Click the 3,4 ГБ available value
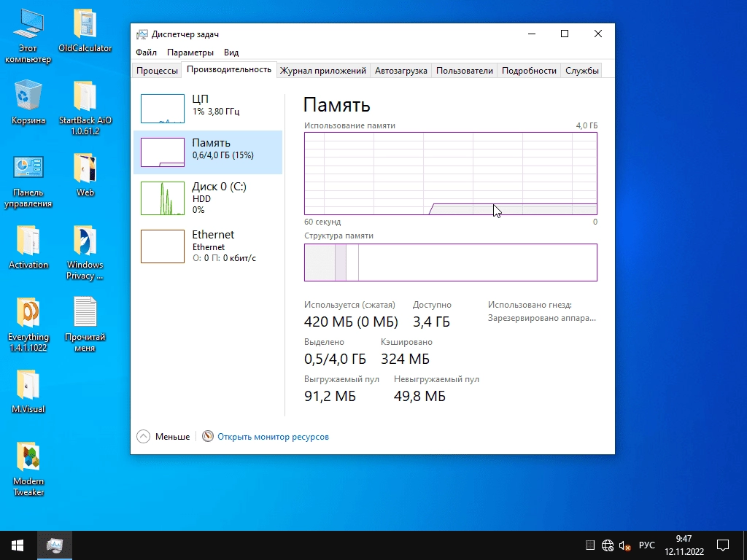 [431, 322]
